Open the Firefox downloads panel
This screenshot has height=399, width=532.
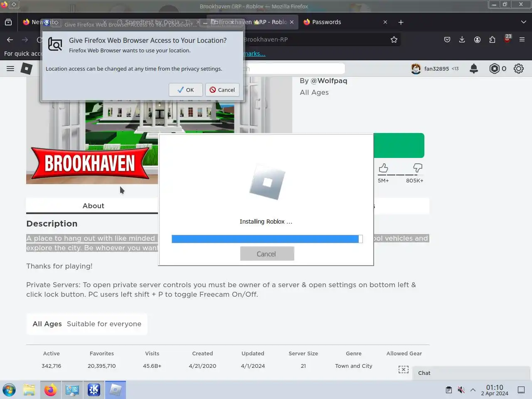[462, 39]
